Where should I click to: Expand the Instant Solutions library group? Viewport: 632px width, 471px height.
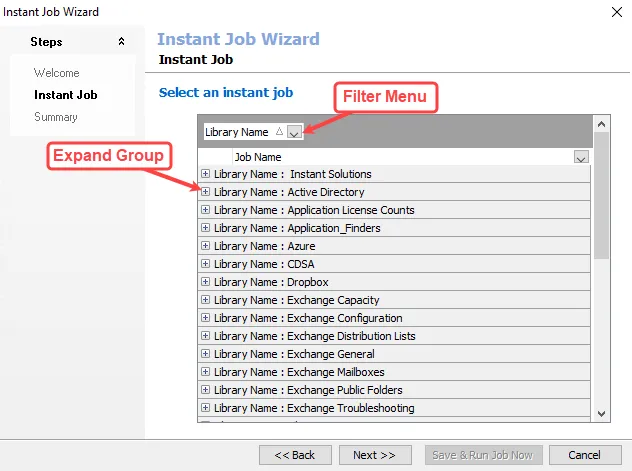point(206,174)
